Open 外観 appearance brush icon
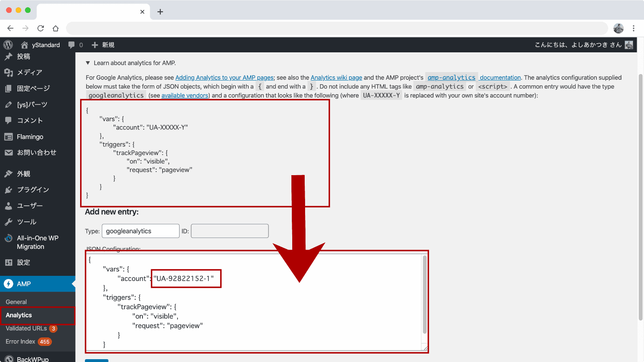The height and width of the screenshot is (362, 644). (8, 174)
